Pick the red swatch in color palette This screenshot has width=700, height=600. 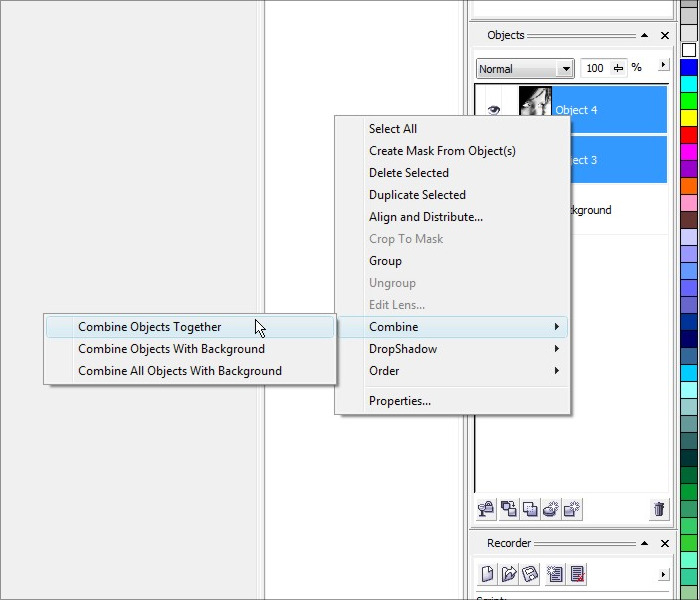[689, 134]
